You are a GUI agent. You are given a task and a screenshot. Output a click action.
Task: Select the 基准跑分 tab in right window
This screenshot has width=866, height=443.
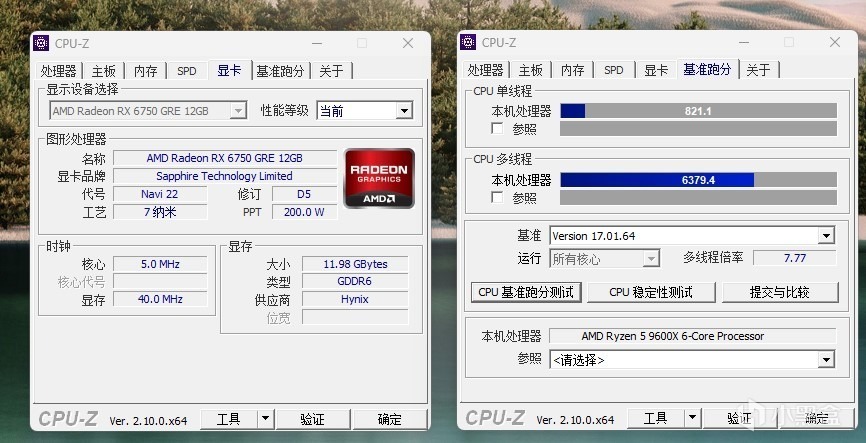tap(707, 69)
